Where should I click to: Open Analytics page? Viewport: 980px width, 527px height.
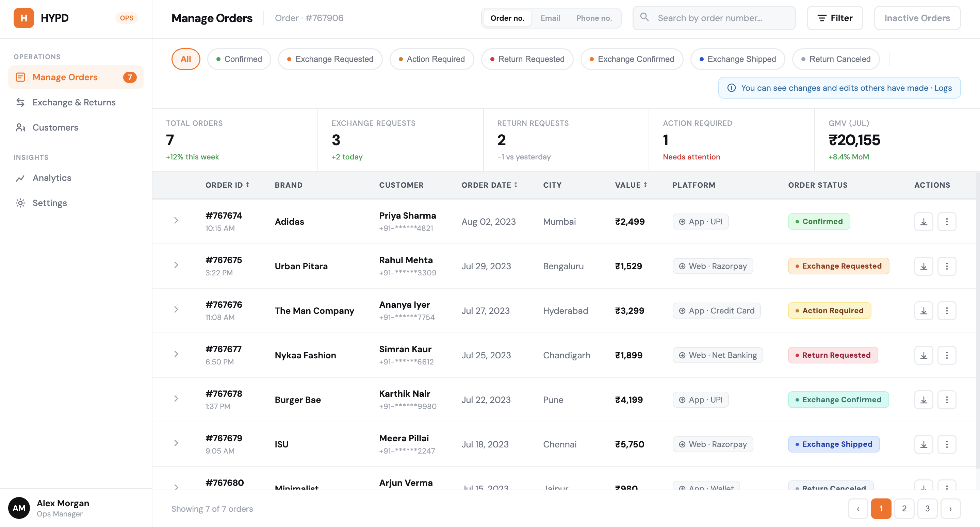click(76, 178)
